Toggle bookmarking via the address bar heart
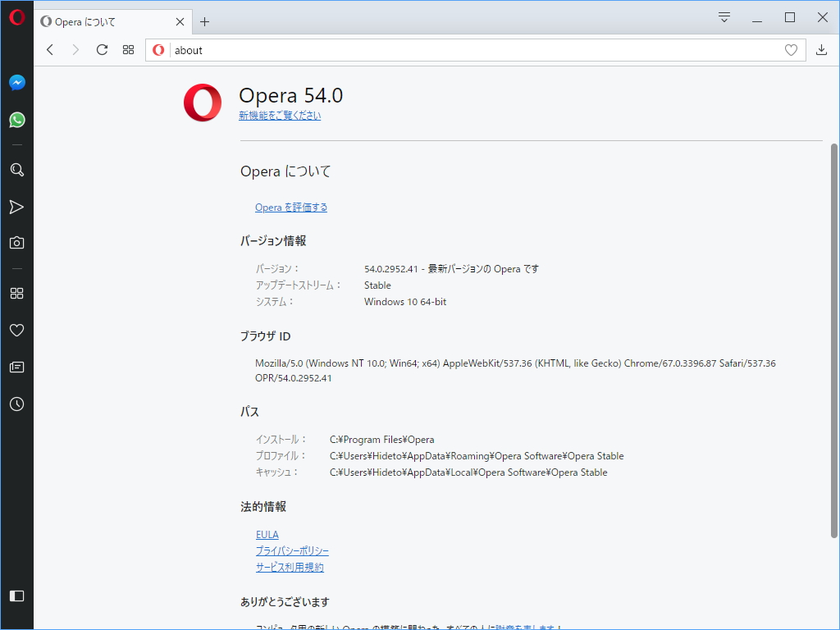This screenshot has width=840, height=630. tap(791, 50)
